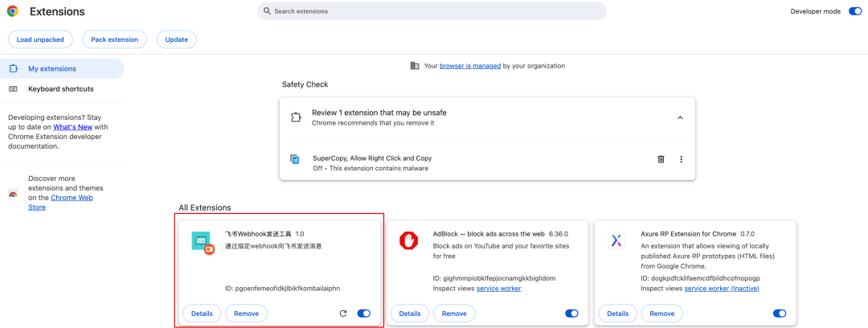Disable the 飞书Webhook extension toggle
This screenshot has height=328, width=868.
[x=364, y=314]
